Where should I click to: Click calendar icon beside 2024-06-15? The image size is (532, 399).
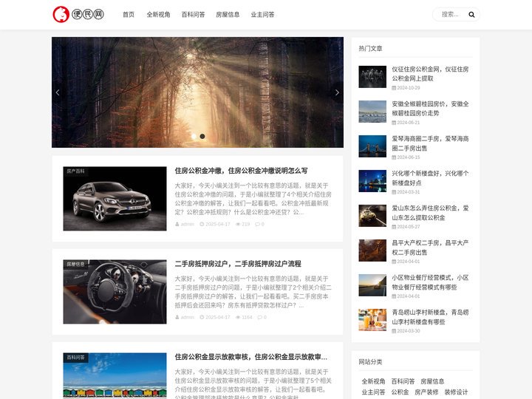click(x=394, y=157)
